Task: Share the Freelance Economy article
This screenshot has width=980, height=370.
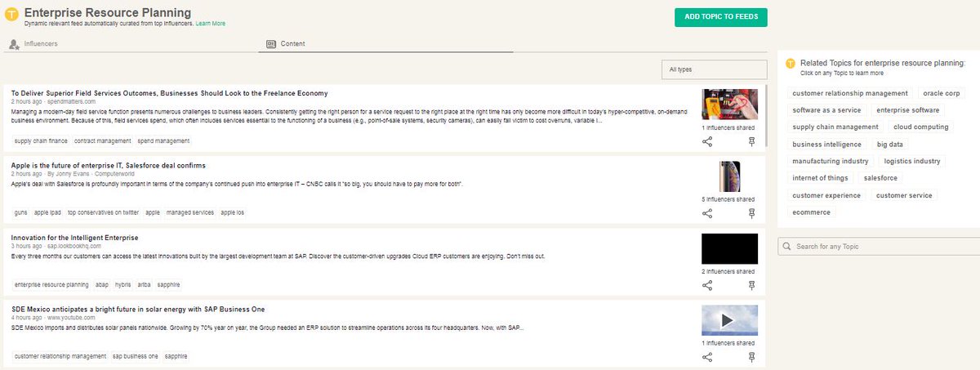Action: [707, 142]
